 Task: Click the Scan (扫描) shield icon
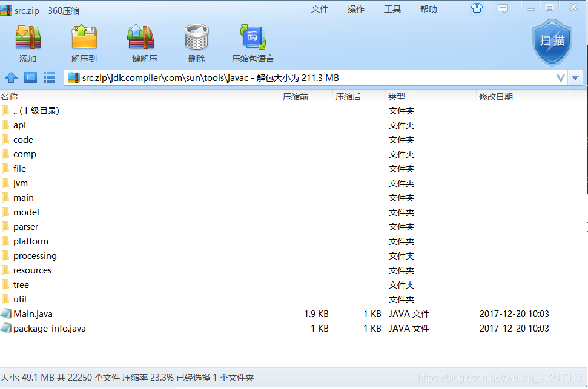click(552, 42)
